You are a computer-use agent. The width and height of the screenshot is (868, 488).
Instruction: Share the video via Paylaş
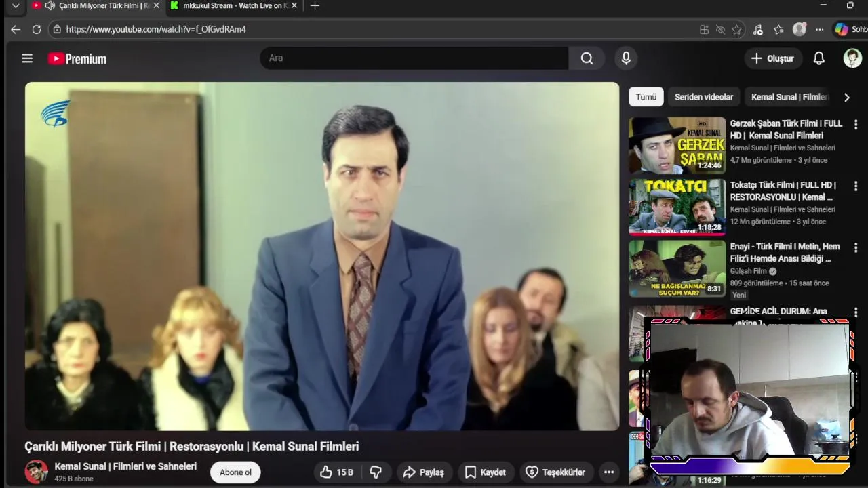coord(423,472)
